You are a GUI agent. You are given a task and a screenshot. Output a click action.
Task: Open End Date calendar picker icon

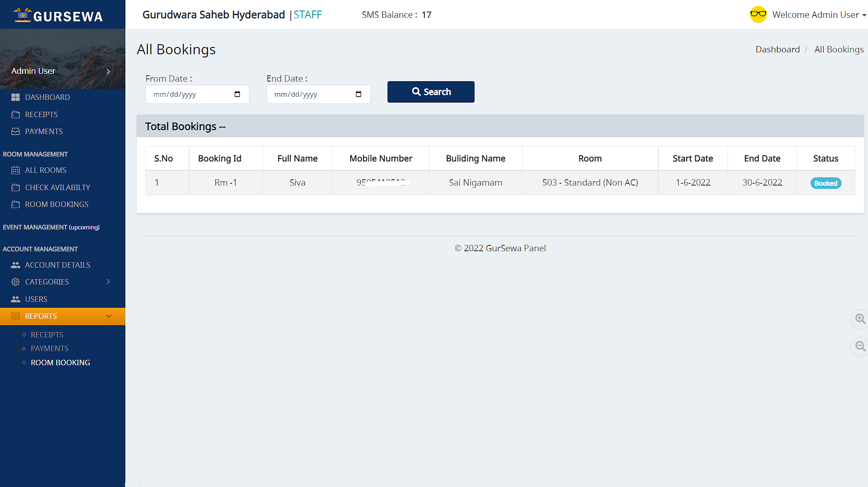(x=358, y=94)
